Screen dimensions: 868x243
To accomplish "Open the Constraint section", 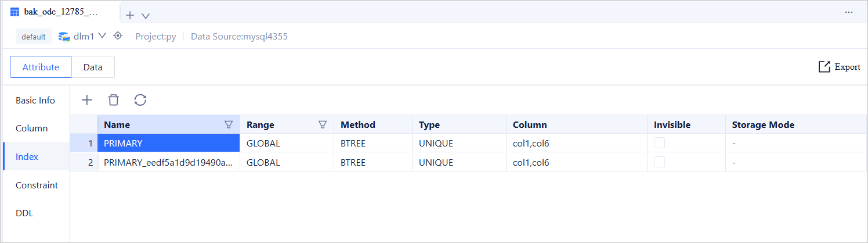I will [x=37, y=185].
